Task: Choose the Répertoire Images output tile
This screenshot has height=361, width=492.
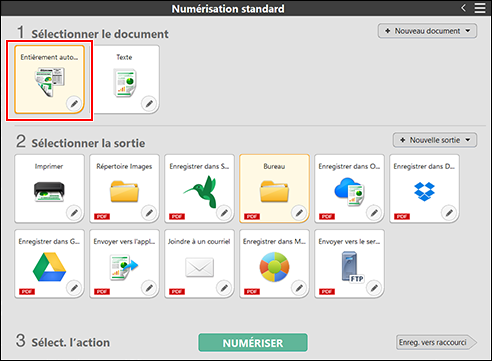Action: (x=124, y=188)
